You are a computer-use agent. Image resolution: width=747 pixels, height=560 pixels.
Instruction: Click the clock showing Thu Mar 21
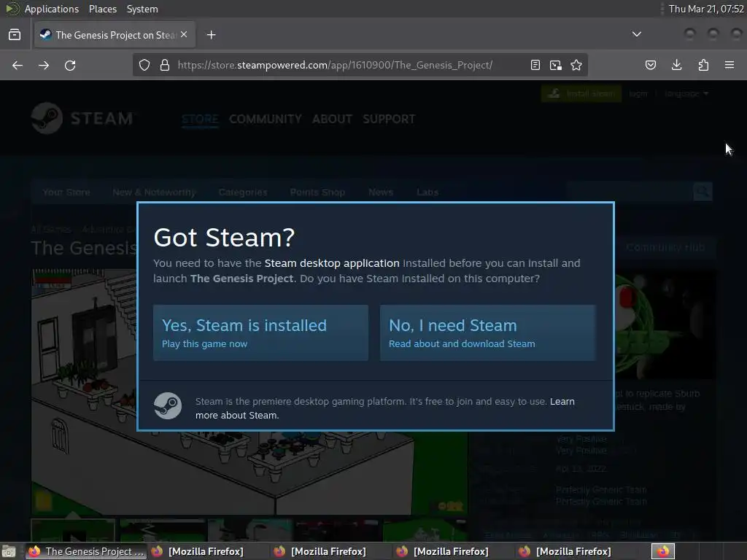coord(706,9)
